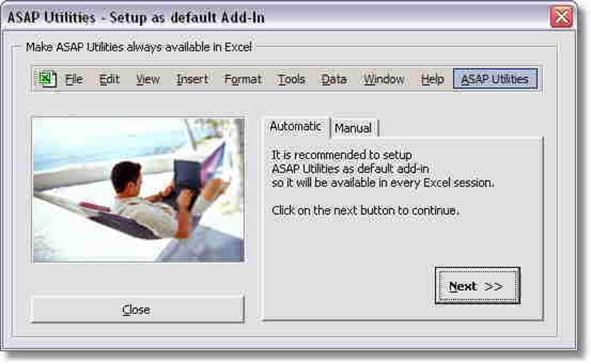Open the ASAP Utilities menu
The height and width of the screenshot is (364, 591).
click(495, 79)
